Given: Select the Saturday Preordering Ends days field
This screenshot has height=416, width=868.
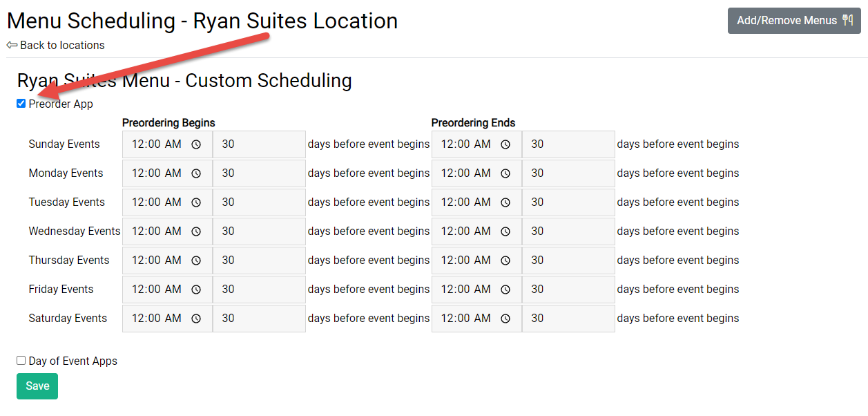Looking at the screenshot, I should (568, 318).
